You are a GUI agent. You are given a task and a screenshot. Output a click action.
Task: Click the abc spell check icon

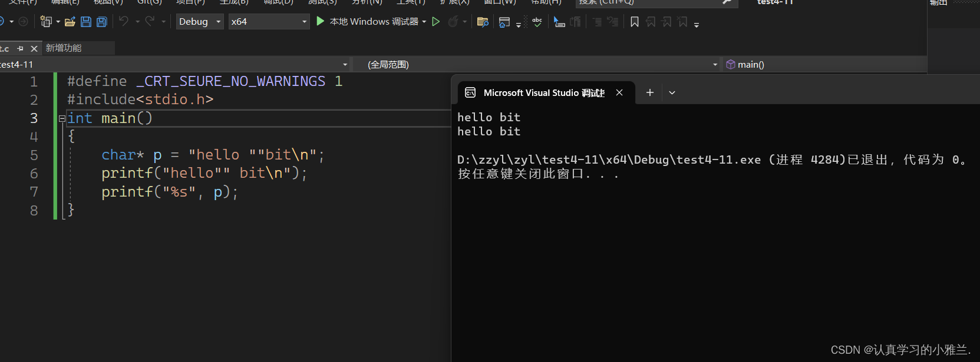pyautogui.click(x=537, y=22)
